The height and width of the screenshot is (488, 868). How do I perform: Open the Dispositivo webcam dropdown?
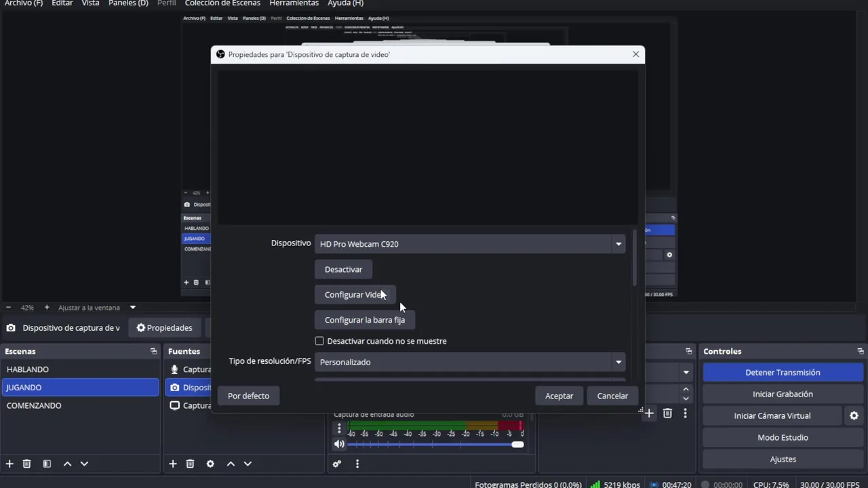point(469,244)
